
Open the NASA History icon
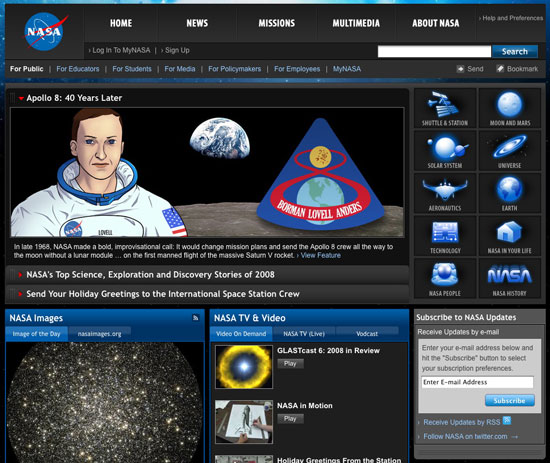pos(510,279)
